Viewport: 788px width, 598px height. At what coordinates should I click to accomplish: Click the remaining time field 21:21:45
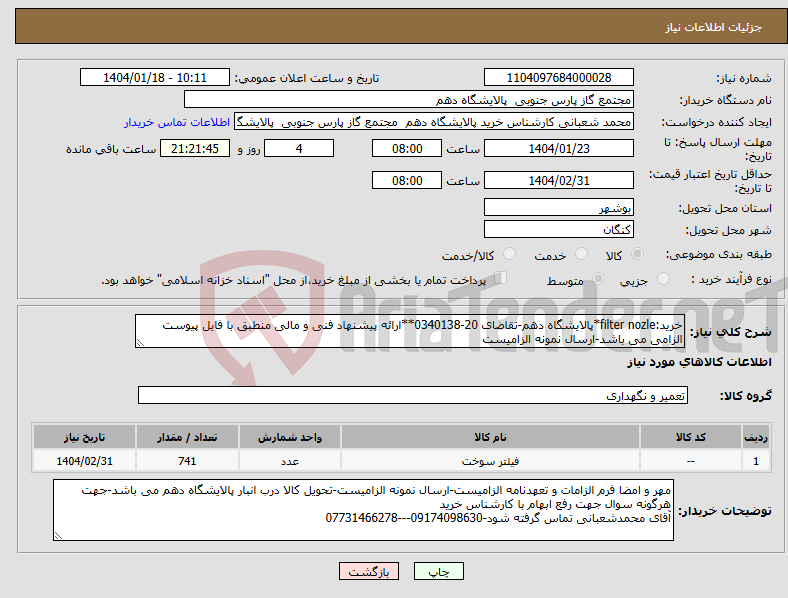pyautogui.click(x=195, y=148)
